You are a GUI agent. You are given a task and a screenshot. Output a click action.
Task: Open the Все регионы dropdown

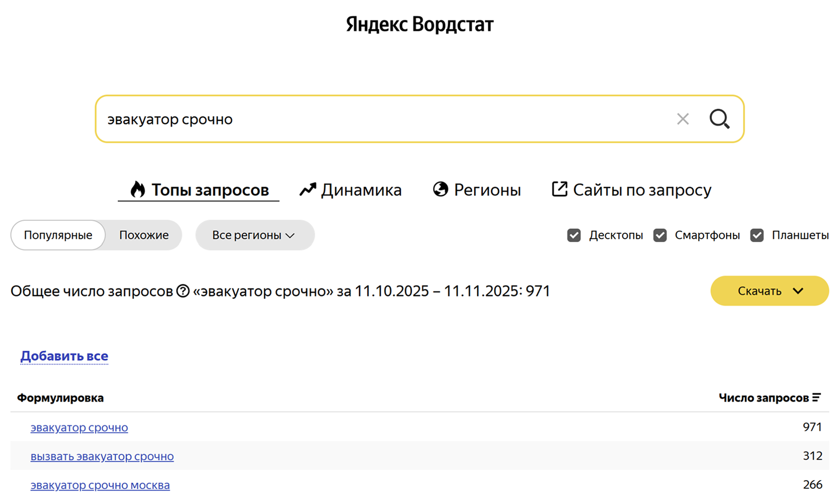tap(255, 235)
